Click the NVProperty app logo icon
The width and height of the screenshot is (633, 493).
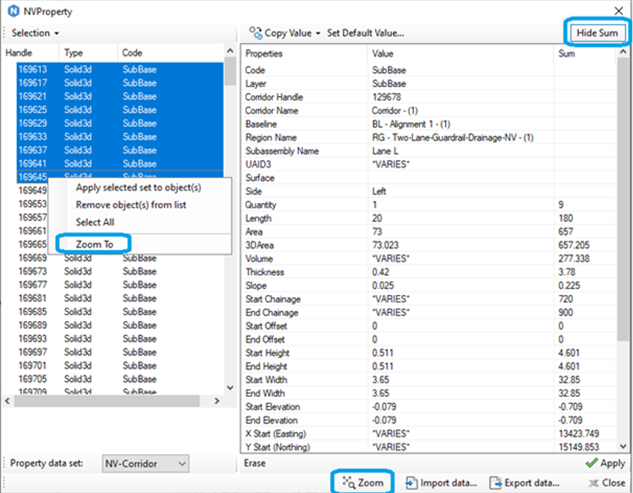click(13, 11)
